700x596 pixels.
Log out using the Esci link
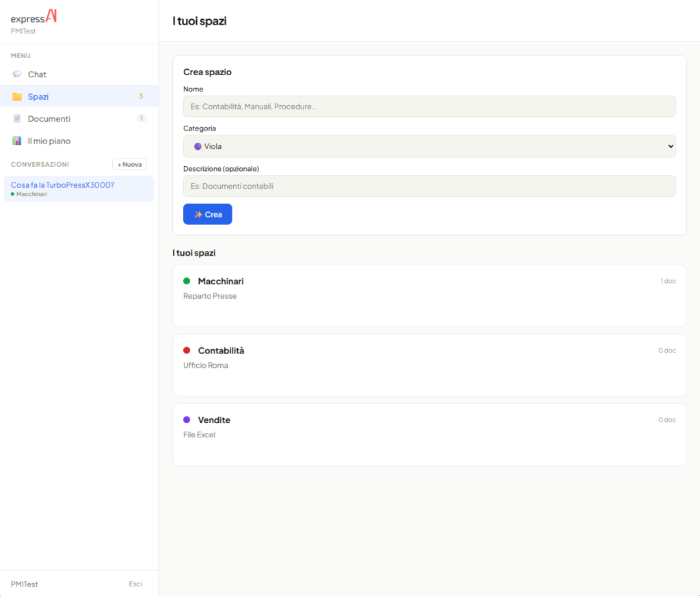click(x=135, y=584)
